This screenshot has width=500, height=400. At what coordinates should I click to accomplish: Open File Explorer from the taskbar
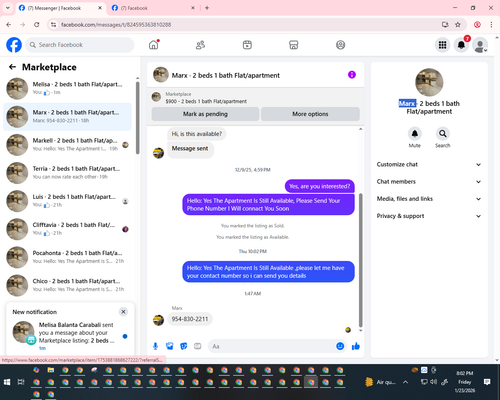[51, 370]
